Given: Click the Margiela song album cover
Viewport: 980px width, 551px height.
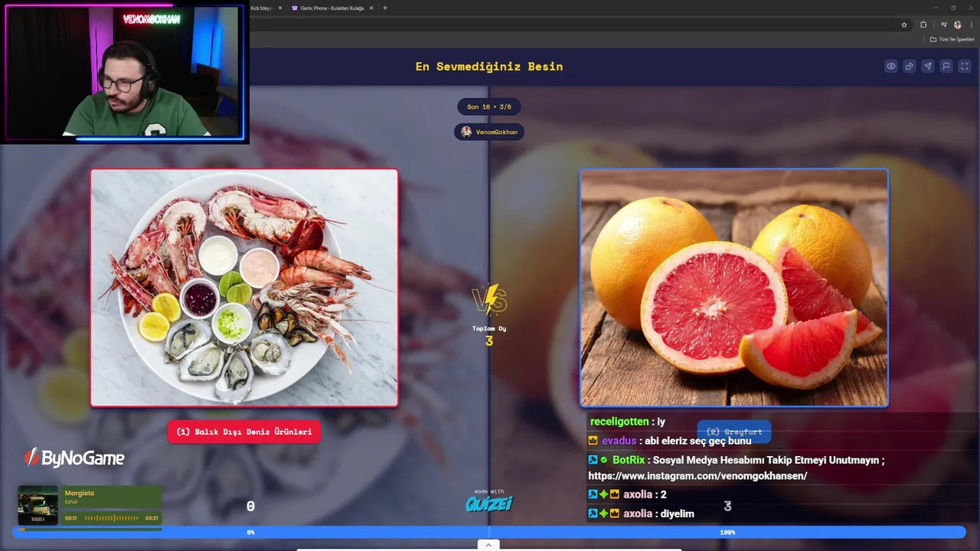Looking at the screenshot, I should (x=38, y=505).
